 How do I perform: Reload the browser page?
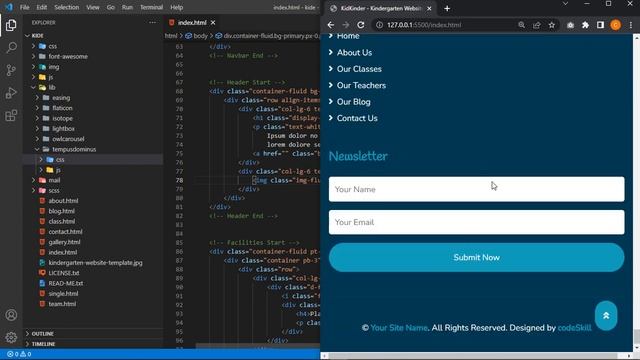(x=361, y=25)
